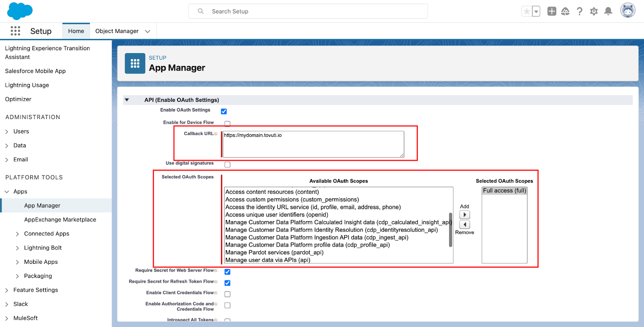Select Manage Pardot services (pardot_api) scope
This screenshot has width=644, height=327.
tap(275, 253)
